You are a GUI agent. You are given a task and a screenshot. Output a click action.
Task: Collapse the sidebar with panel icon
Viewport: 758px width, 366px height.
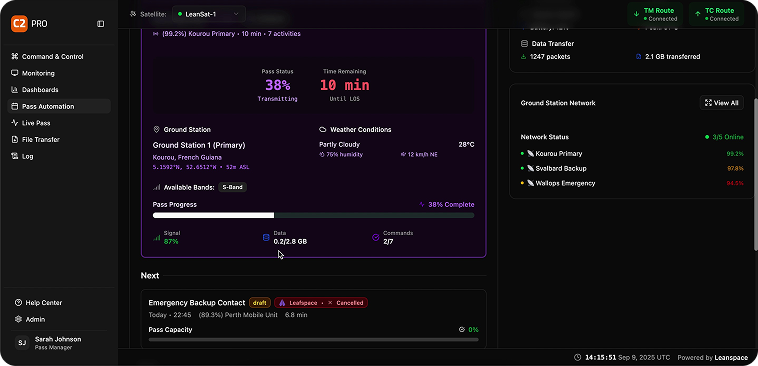click(101, 24)
